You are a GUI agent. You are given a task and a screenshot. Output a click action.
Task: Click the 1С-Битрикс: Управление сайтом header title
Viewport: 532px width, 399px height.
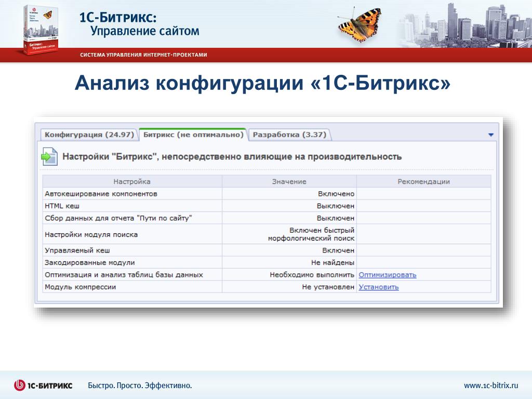[x=139, y=24]
